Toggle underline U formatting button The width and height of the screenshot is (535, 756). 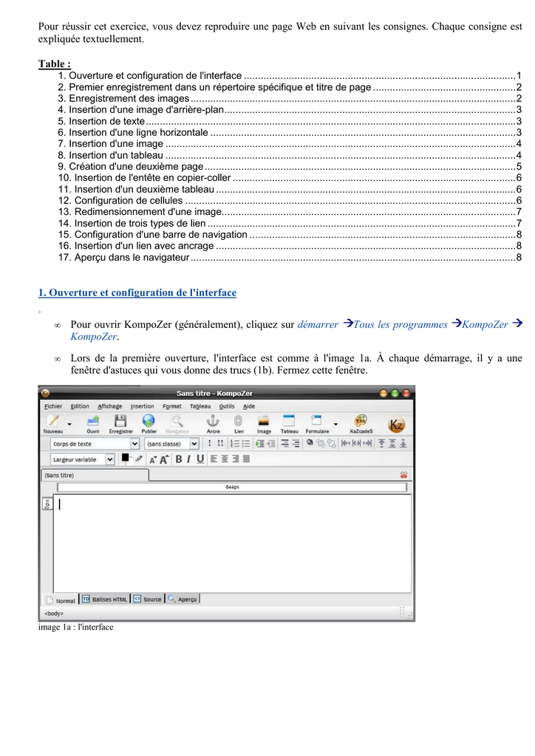[x=200, y=459]
